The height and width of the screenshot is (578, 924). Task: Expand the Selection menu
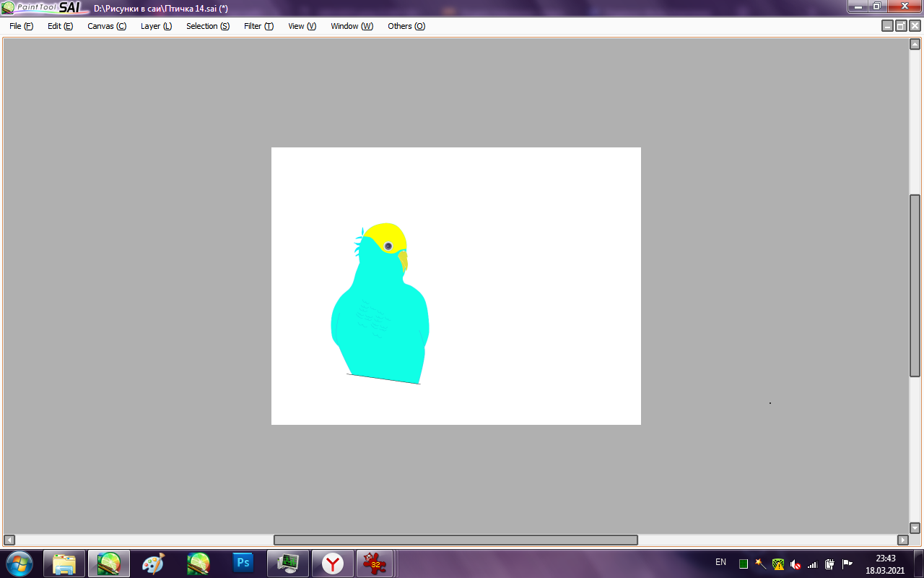207,26
